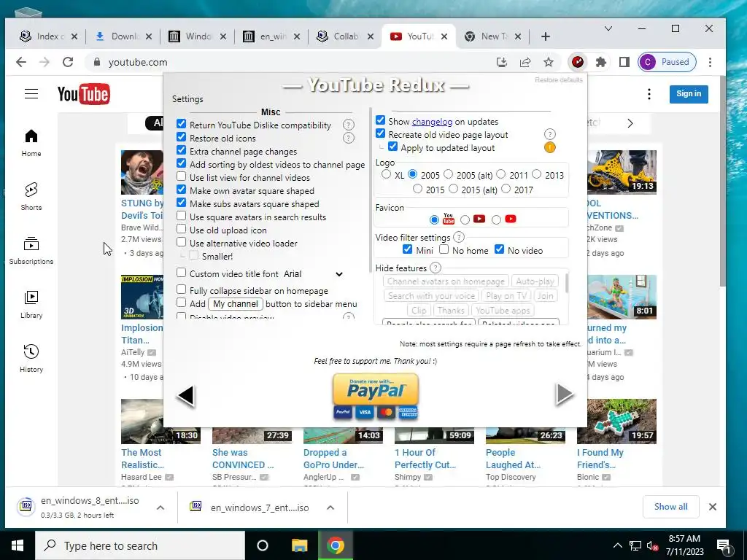Enable Use old upload icon
The image size is (747, 560).
[181, 229]
